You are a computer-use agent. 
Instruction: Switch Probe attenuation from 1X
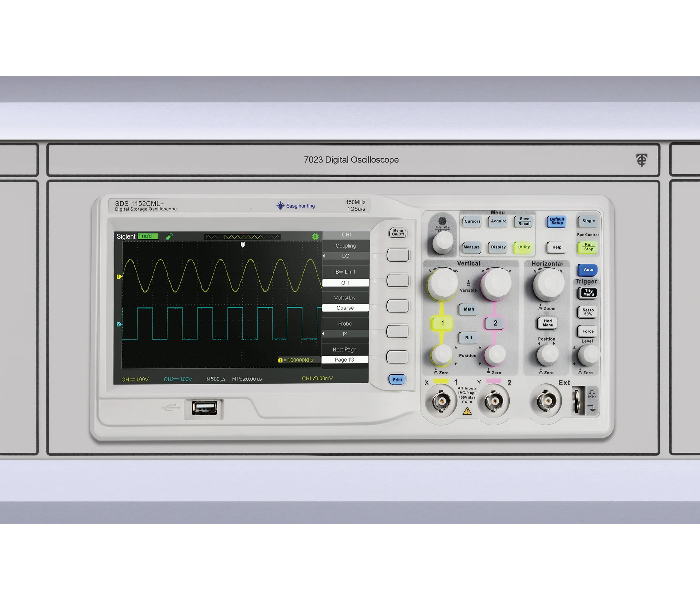coord(398,332)
